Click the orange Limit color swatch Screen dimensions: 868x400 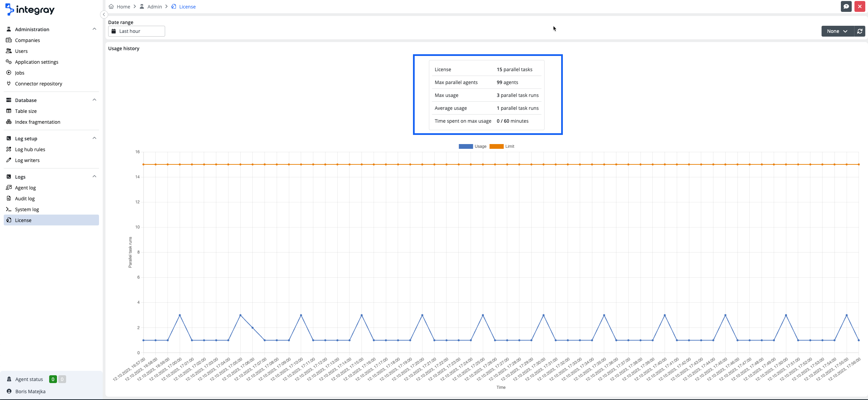[496, 146]
